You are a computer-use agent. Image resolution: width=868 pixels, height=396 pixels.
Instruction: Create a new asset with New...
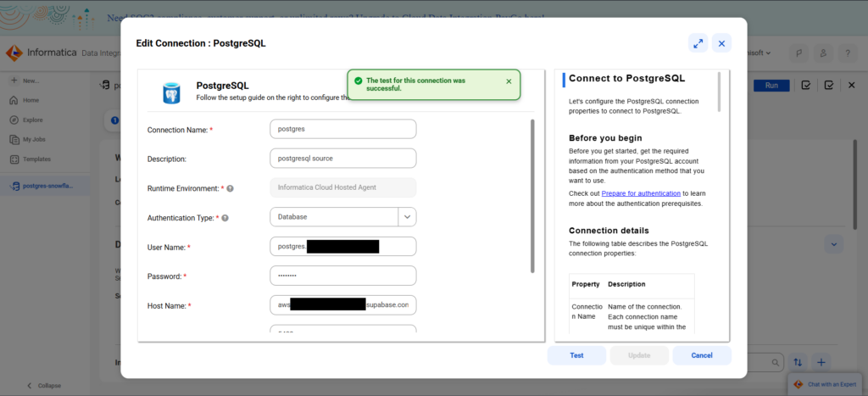click(x=25, y=81)
